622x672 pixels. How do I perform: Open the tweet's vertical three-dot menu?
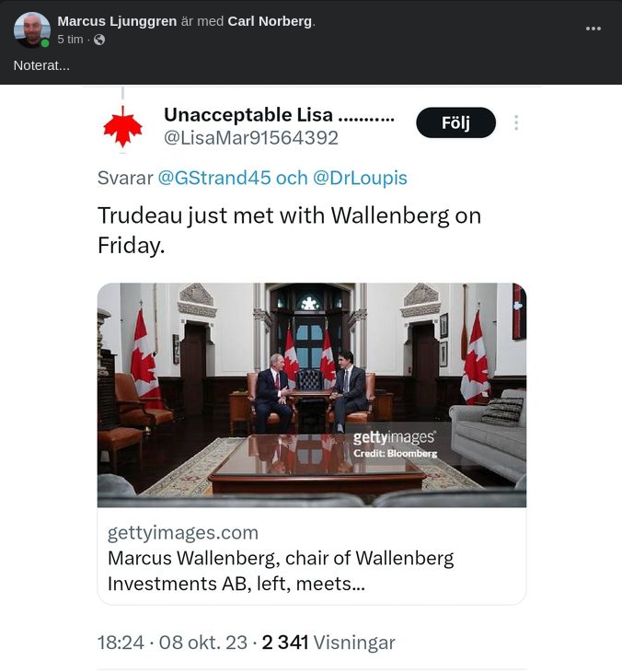pos(516,123)
